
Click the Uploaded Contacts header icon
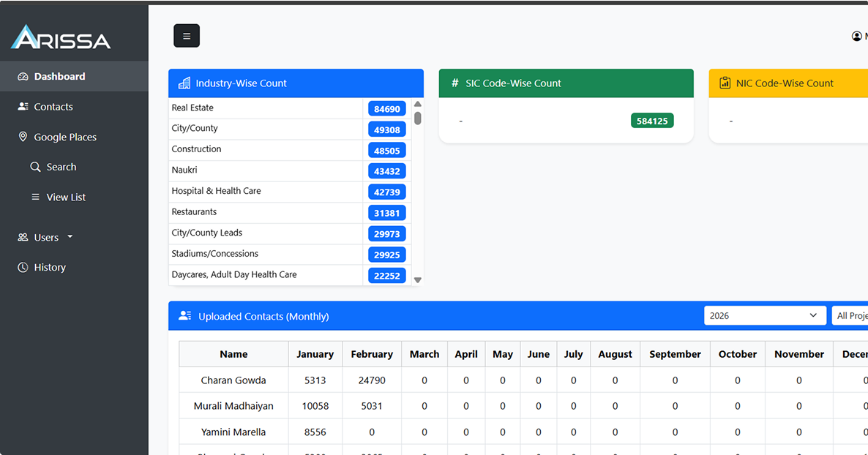[x=185, y=316]
